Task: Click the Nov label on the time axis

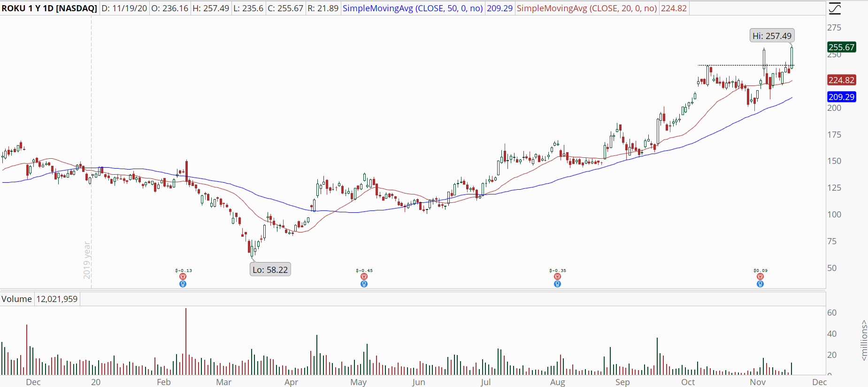Action: tap(758, 382)
